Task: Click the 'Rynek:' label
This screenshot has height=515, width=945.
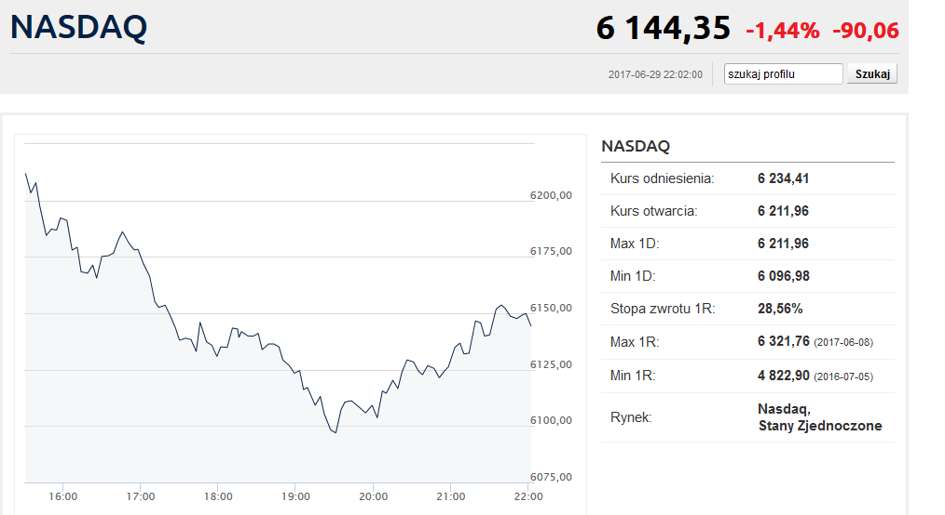Action: tap(630, 417)
